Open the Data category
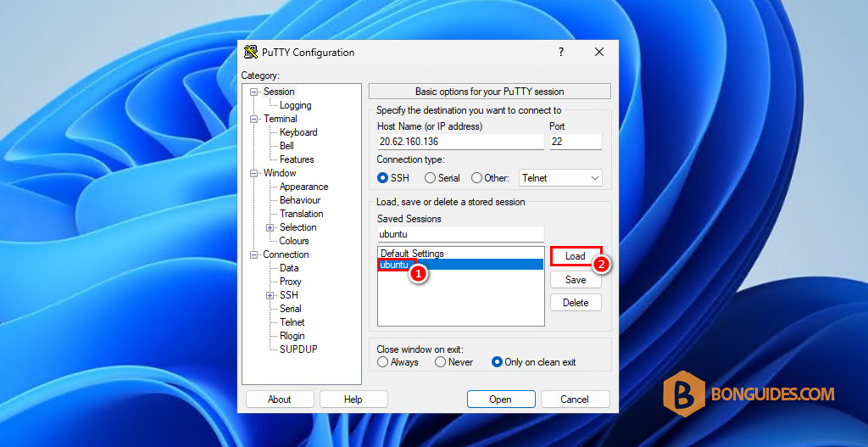 point(289,268)
